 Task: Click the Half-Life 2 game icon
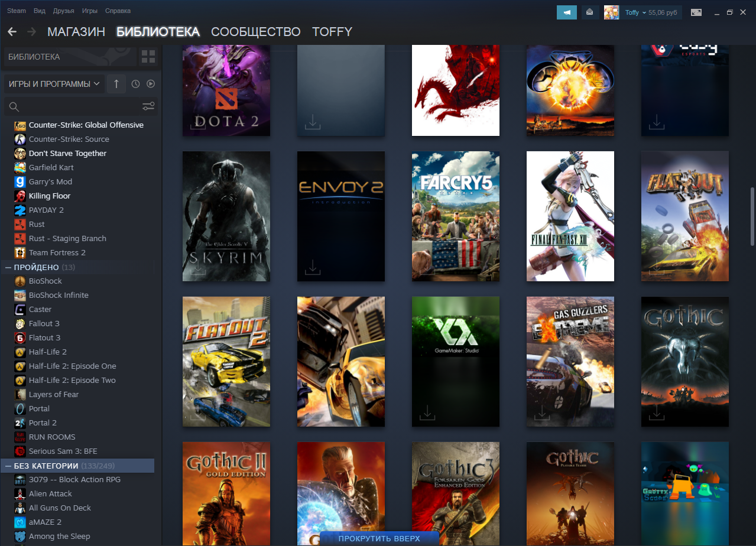point(20,352)
